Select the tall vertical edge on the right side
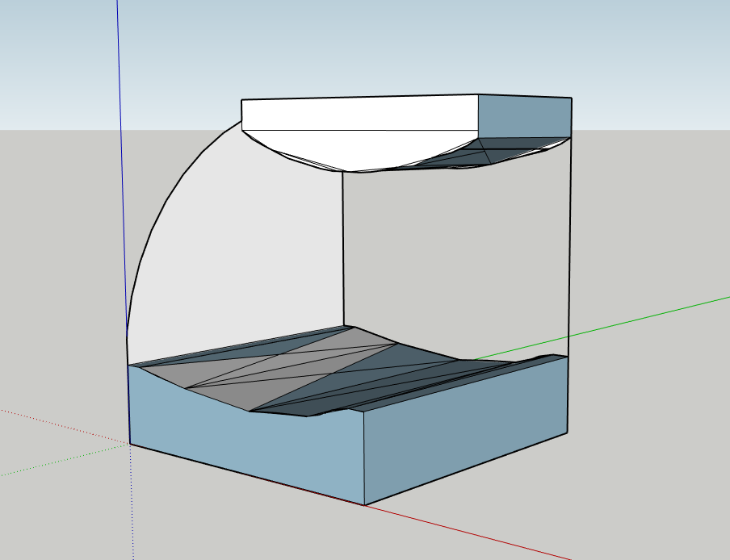Viewport: 730px width, 560px height. 571,242
